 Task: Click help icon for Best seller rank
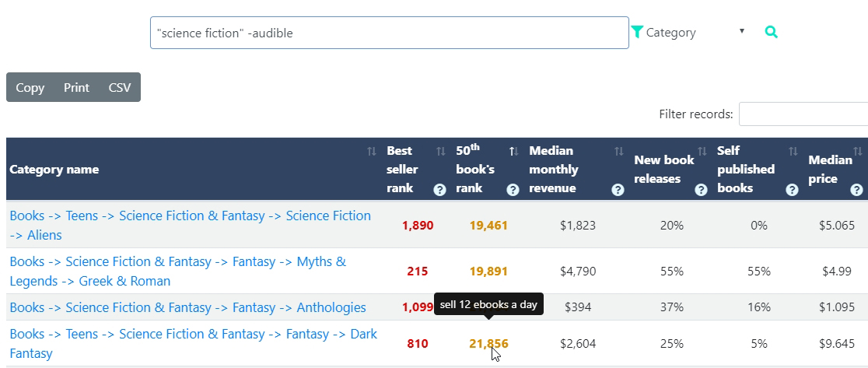pyautogui.click(x=439, y=189)
